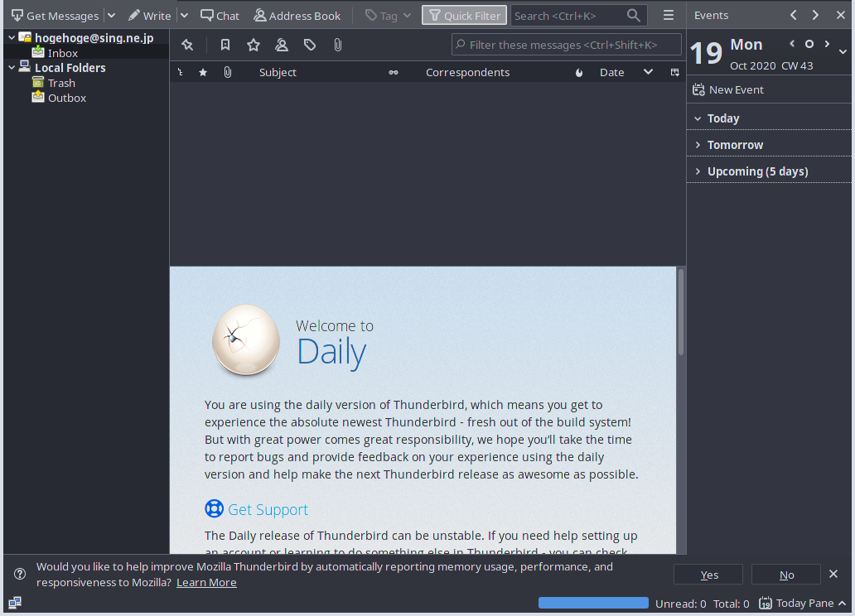This screenshot has height=616, width=855.
Task: Sort messages by Date column
Action: point(611,73)
